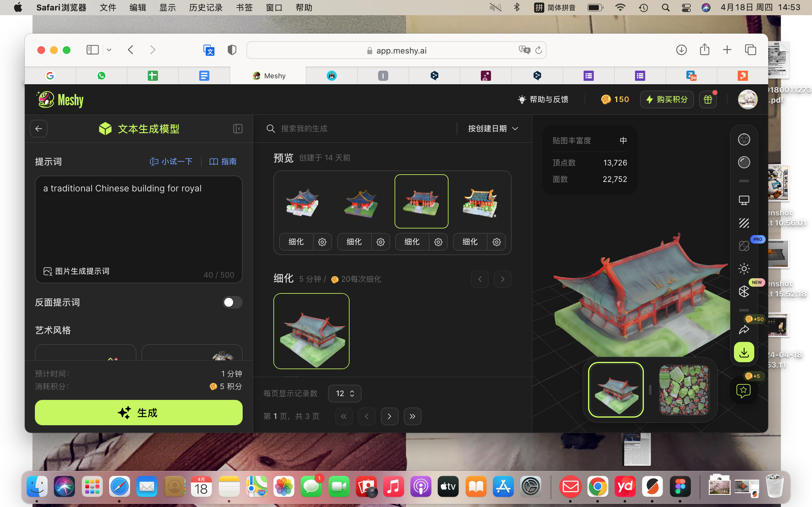Screen dimensions: 812x507
Task: Collapse the left panel icon
Action: pos(238,129)
